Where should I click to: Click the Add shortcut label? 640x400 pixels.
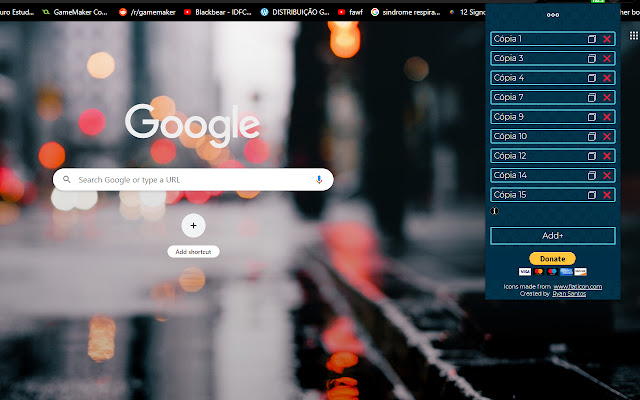tap(193, 252)
